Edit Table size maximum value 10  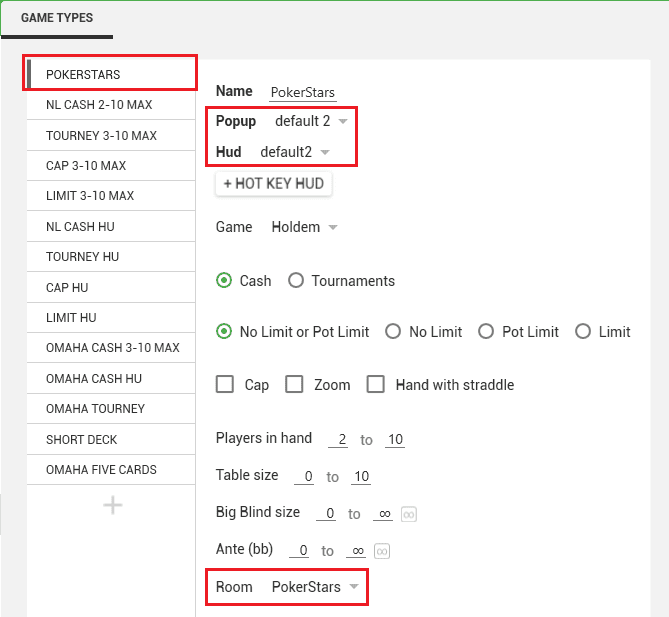(361, 477)
